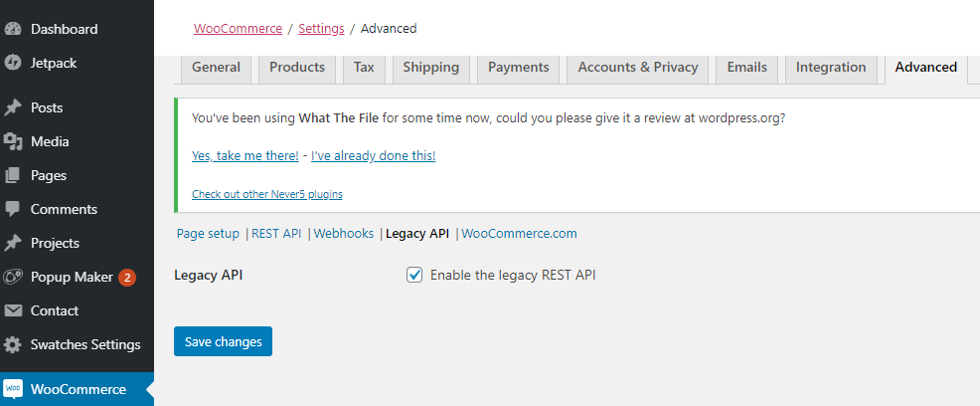Viewport: 980px width, 406px height.
Task: Click the Posts pushpin icon
Action: tap(13, 107)
